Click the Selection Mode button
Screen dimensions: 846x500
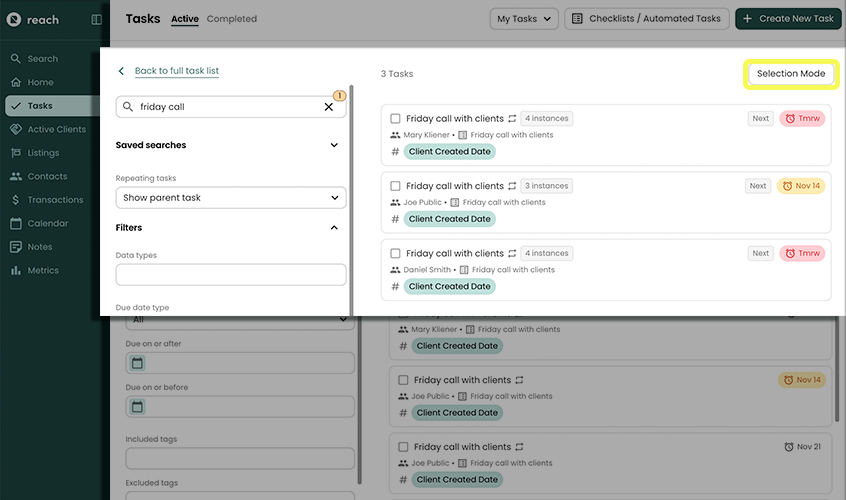click(x=790, y=74)
